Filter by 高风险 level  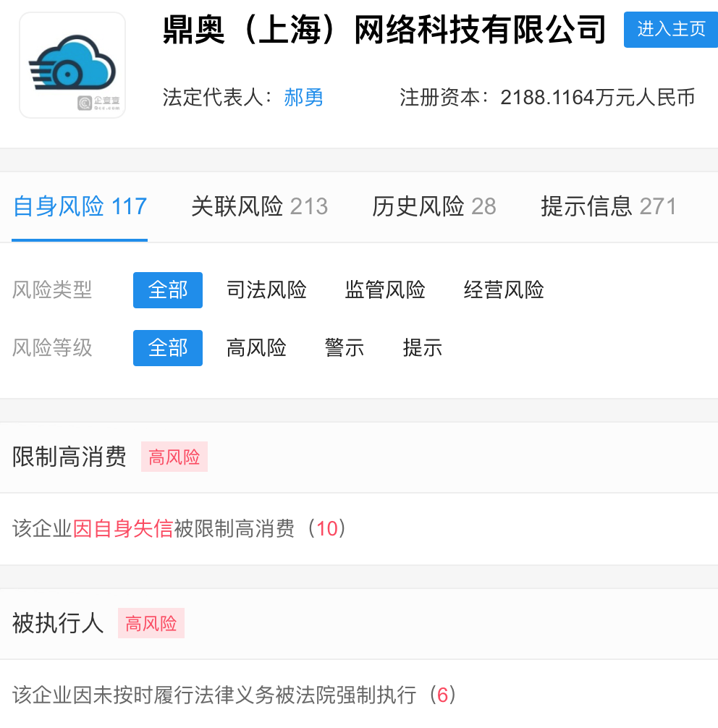pos(256,348)
